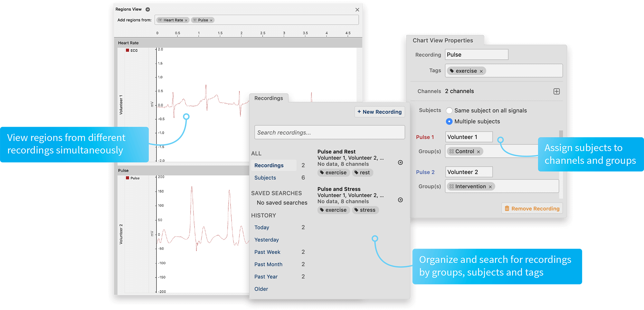644x310 pixels.
Task: Click Remove Recording
Action: point(532,208)
